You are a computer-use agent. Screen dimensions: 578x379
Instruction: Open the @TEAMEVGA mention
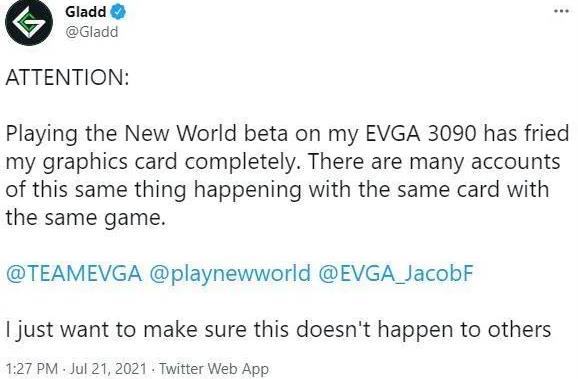click(74, 274)
